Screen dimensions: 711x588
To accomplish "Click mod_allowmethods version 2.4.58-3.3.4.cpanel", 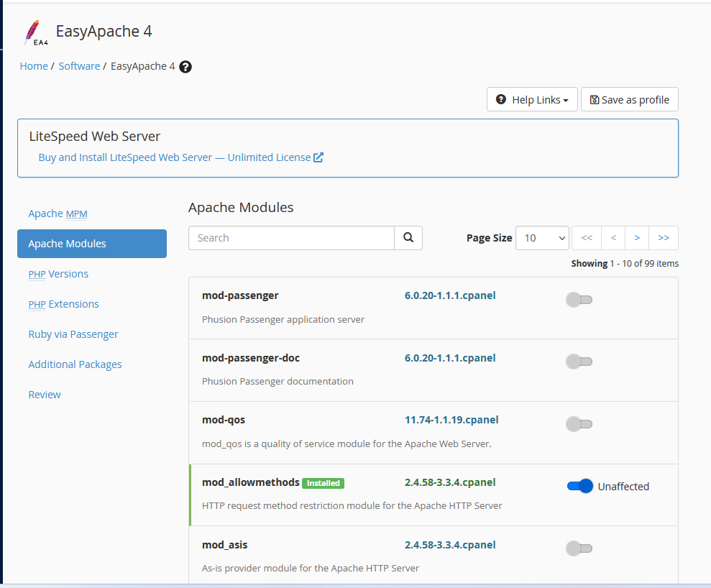I will coord(450,482).
